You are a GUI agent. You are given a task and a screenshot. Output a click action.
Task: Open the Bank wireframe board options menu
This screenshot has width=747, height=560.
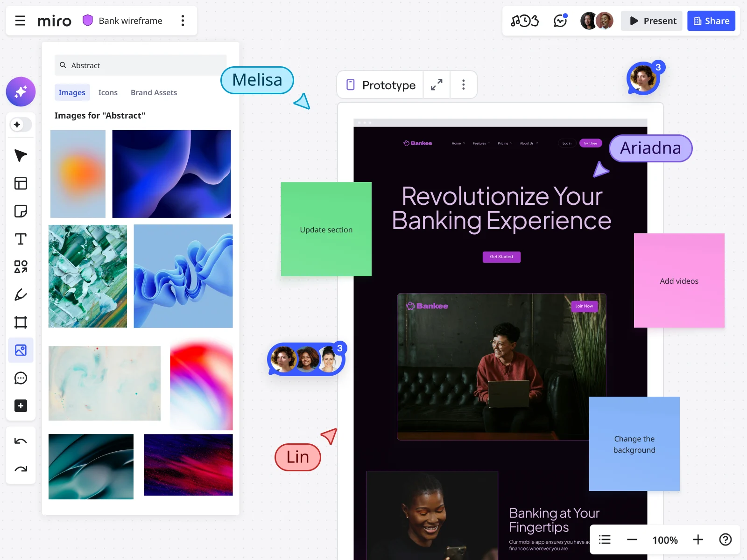pos(183,21)
